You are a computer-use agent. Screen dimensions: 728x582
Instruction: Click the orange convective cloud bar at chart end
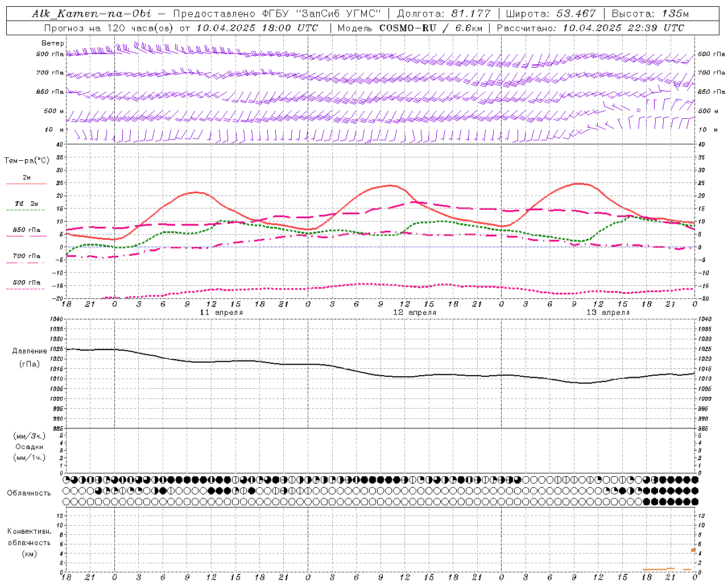coord(693,550)
